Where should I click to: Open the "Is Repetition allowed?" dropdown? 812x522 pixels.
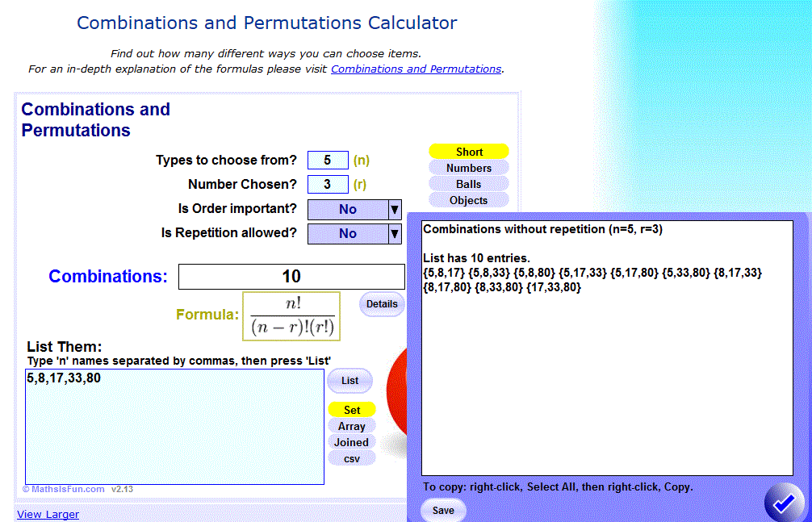coord(354,233)
